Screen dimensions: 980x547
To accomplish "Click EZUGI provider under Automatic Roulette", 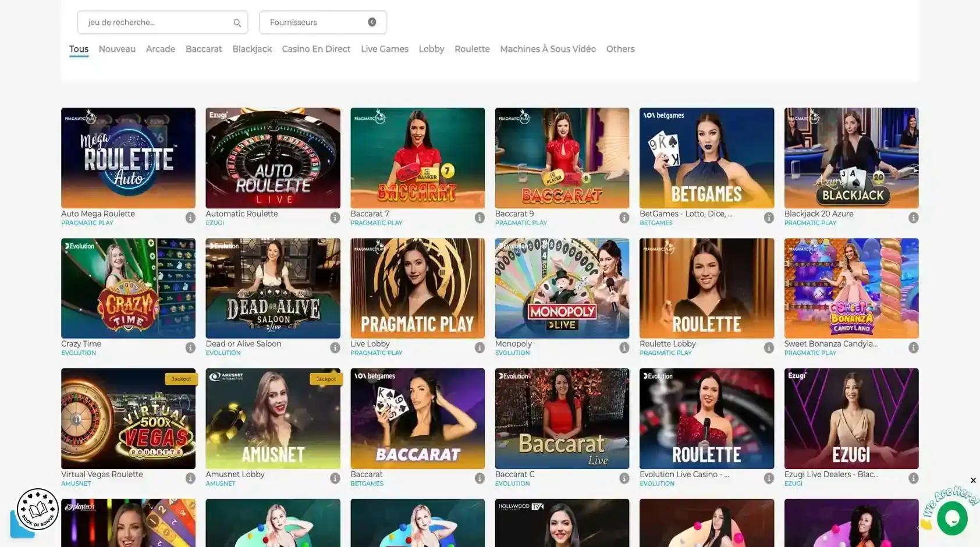I will [215, 223].
